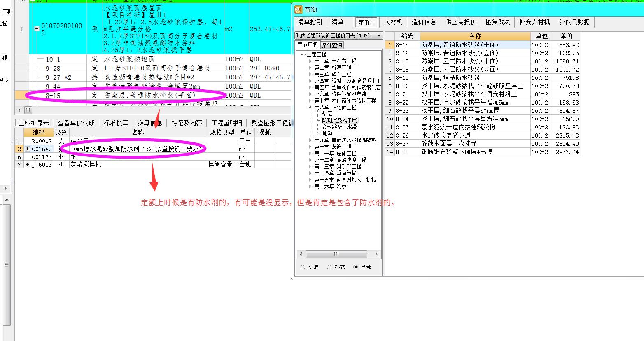Viewport: 644px width, 341px height.
Task: Click the 编码 column header in query results
Action: point(407,36)
